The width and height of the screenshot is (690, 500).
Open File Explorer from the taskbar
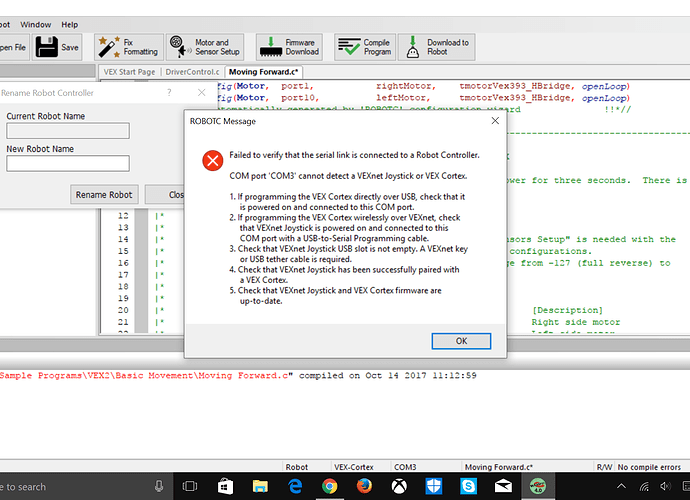click(260, 486)
